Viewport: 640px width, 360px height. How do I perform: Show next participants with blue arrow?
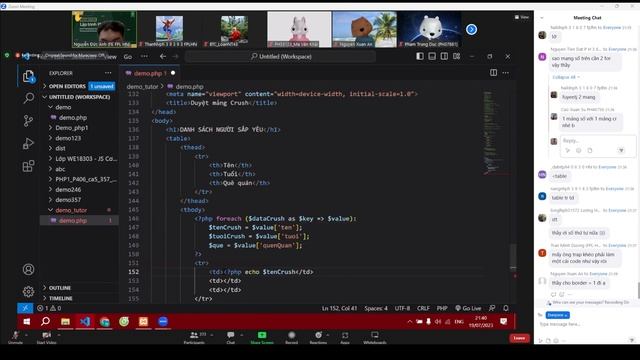(471, 29)
